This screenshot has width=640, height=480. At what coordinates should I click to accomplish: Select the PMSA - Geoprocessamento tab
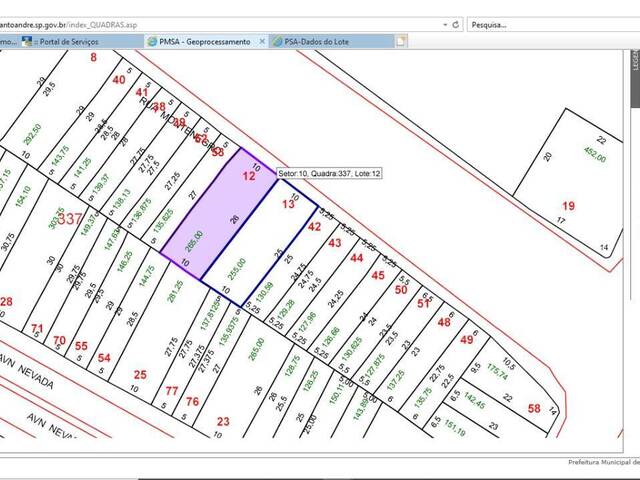point(200,42)
